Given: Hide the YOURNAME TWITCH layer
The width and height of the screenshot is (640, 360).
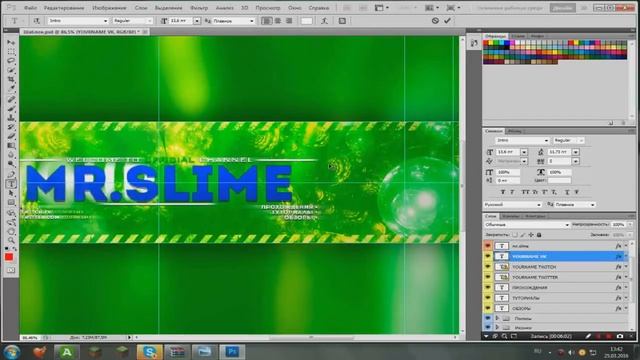Looking at the screenshot, I should pyautogui.click(x=488, y=267).
